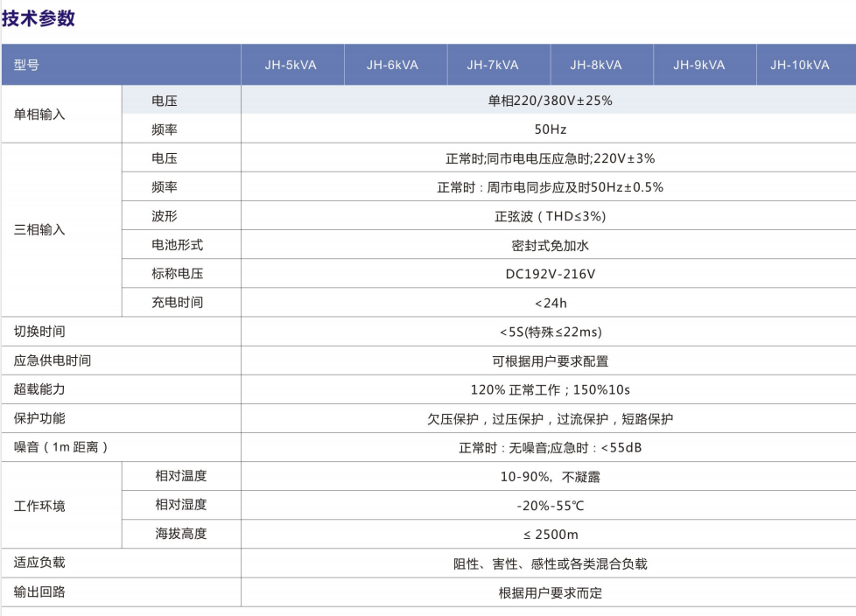This screenshot has width=856, height=616.
Task: Select the '应急供电时间' row label
Action: point(53,360)
